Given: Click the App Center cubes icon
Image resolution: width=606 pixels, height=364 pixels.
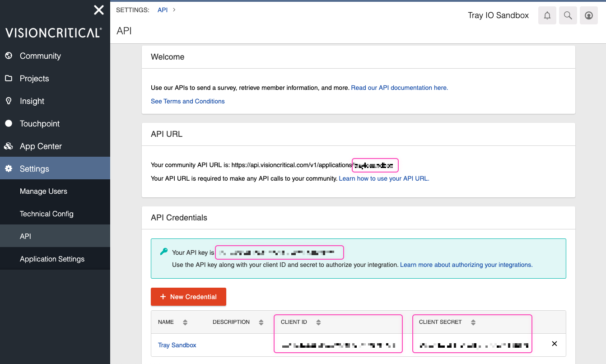Looking at the screenshot, I should point(9,146).
